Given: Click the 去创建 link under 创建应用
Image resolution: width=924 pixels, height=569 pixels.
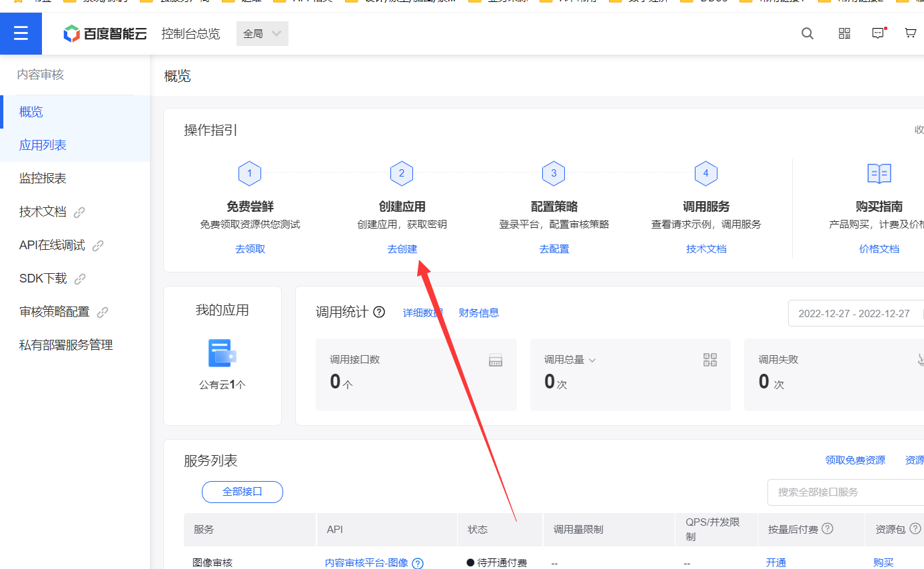Looking at the screenshot, I should 402,249.
